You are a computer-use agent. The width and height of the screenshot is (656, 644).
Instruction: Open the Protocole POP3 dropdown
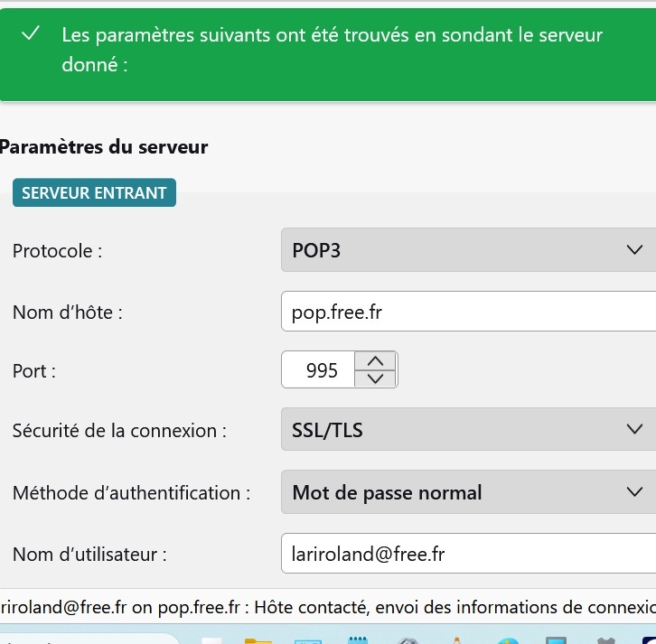click(x=468, y=250)
